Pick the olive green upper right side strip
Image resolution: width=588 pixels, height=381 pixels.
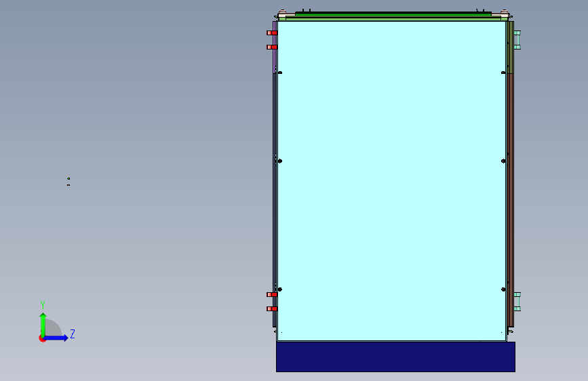click(x=511, y=47)
